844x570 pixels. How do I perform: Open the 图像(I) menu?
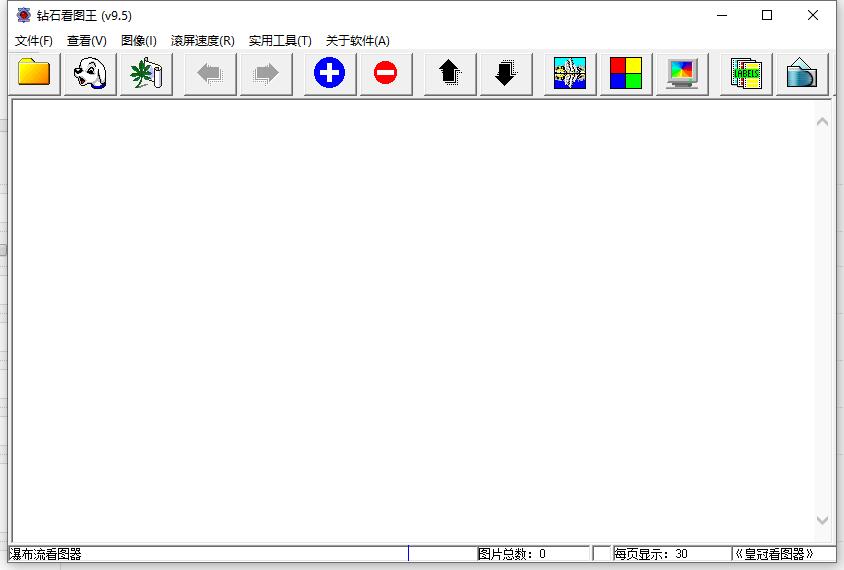(x=139, y=41)
